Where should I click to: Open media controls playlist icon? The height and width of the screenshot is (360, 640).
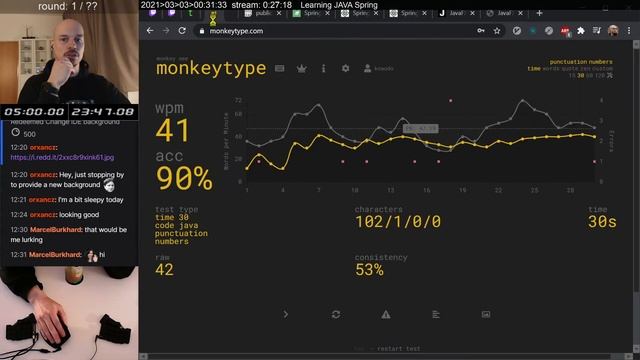597,31
